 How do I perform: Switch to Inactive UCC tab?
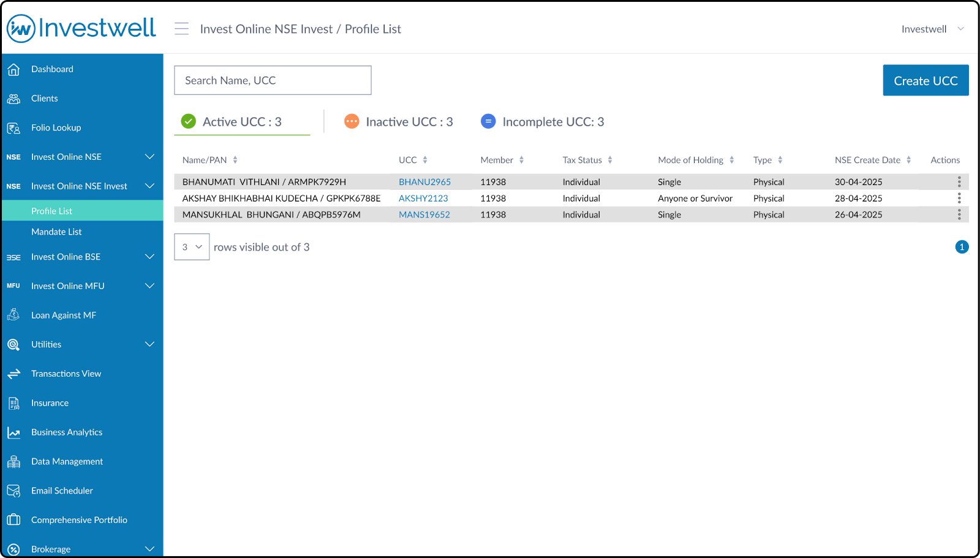[x=399, y=122]
